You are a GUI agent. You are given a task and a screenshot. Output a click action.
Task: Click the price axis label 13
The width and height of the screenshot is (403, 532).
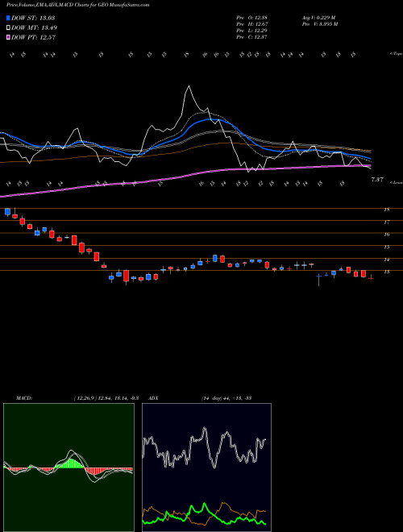(386, 272)
